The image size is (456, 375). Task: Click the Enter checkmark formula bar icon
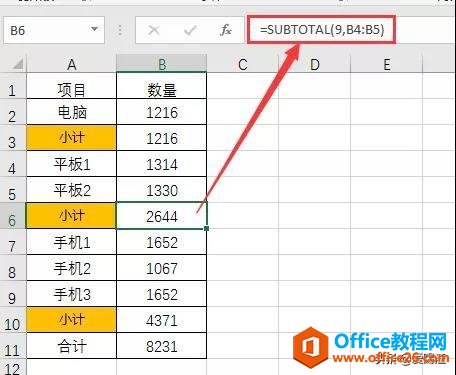(x=190, y=30)
